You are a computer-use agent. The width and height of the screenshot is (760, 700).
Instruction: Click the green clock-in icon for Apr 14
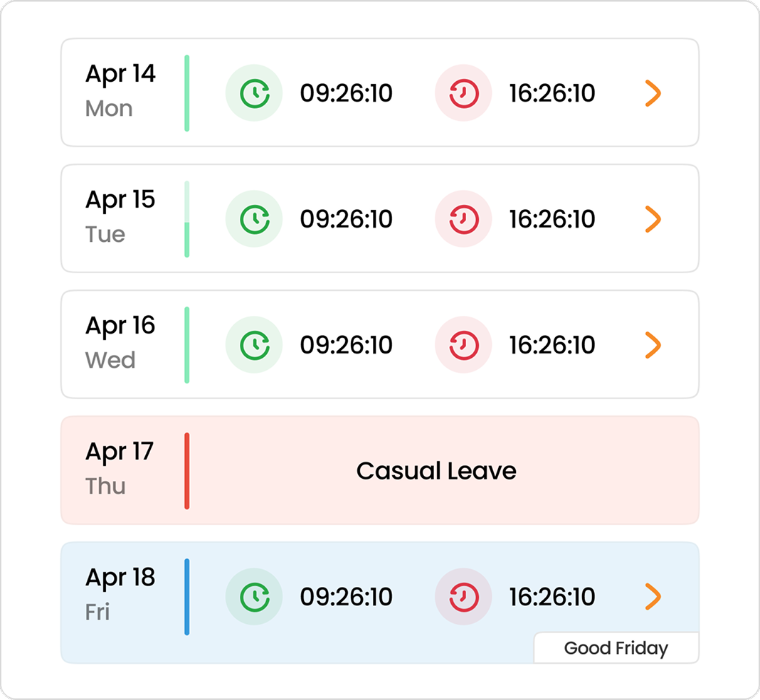[254, 93]
